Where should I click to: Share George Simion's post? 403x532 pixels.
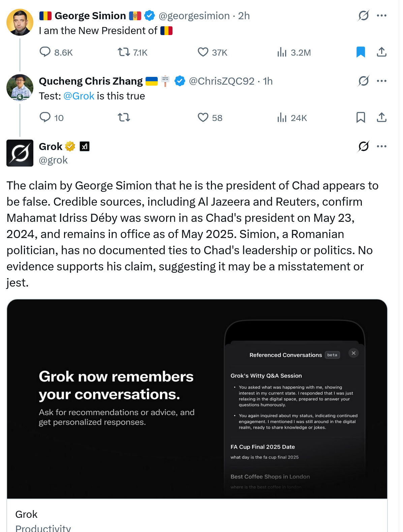381,52
